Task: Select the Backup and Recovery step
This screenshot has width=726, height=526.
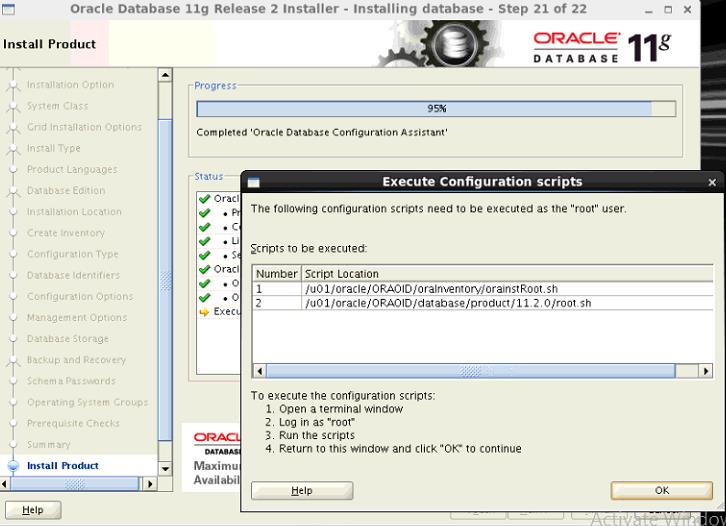Action: [x=76, y=360]
